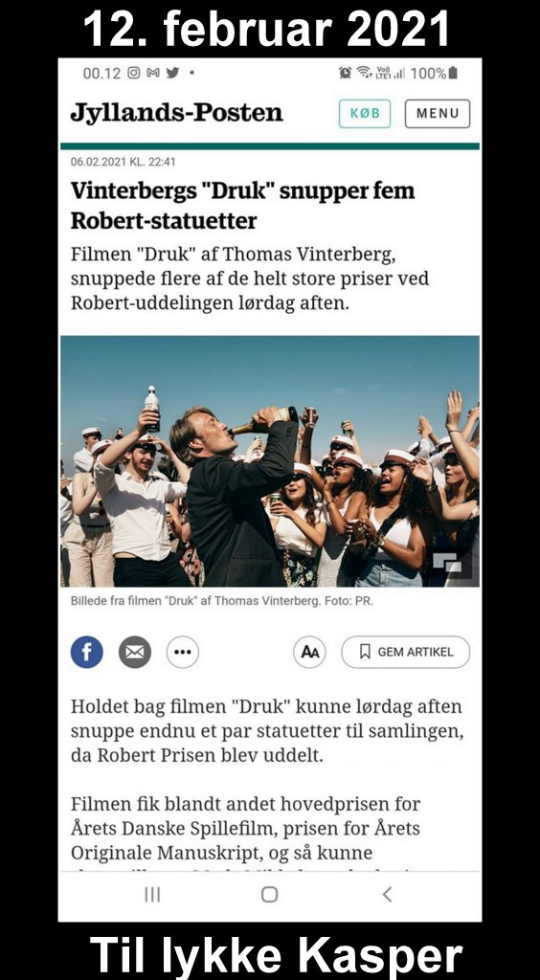This screenshot has width=540, height=980.
Task: Share the article via email icon
Action: coord(135,652)
